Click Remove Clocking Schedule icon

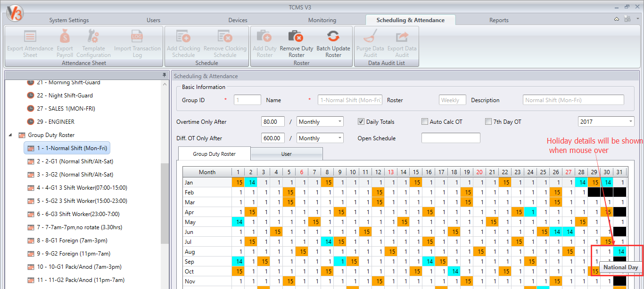225,37
